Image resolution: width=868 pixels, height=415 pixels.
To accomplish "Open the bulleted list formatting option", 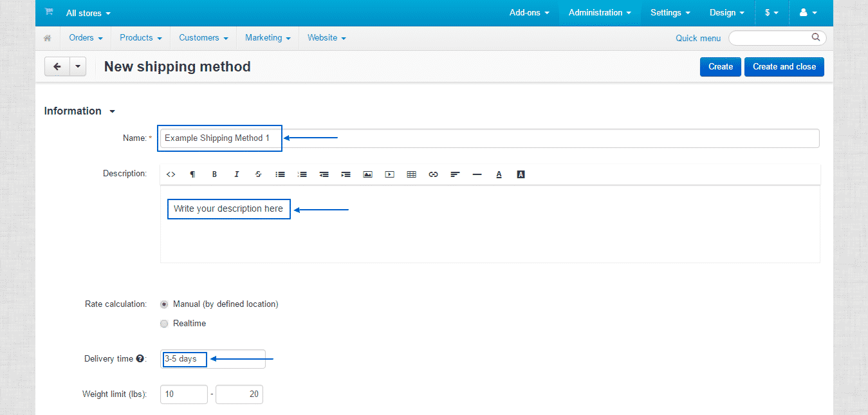I will pos(280,174).
